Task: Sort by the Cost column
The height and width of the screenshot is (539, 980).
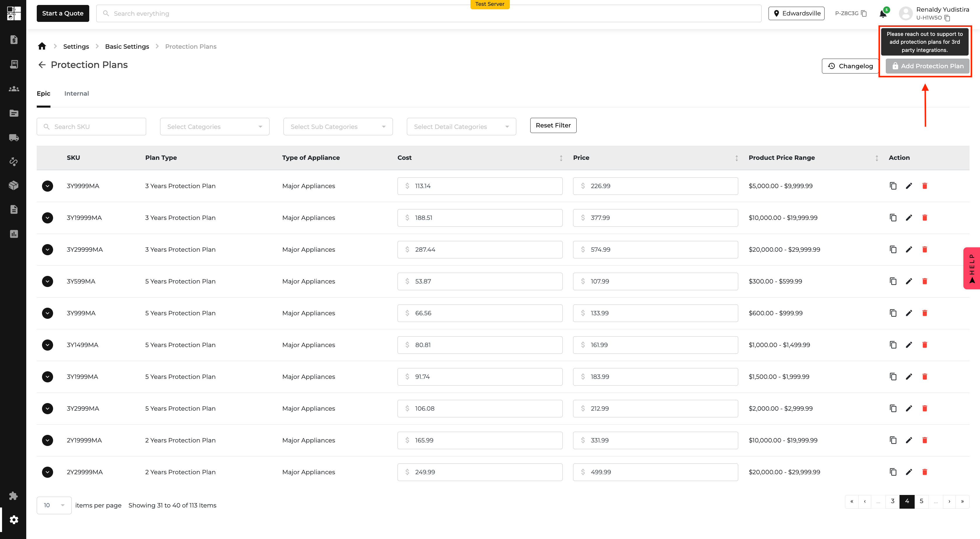Action: [x=561, y=158]
